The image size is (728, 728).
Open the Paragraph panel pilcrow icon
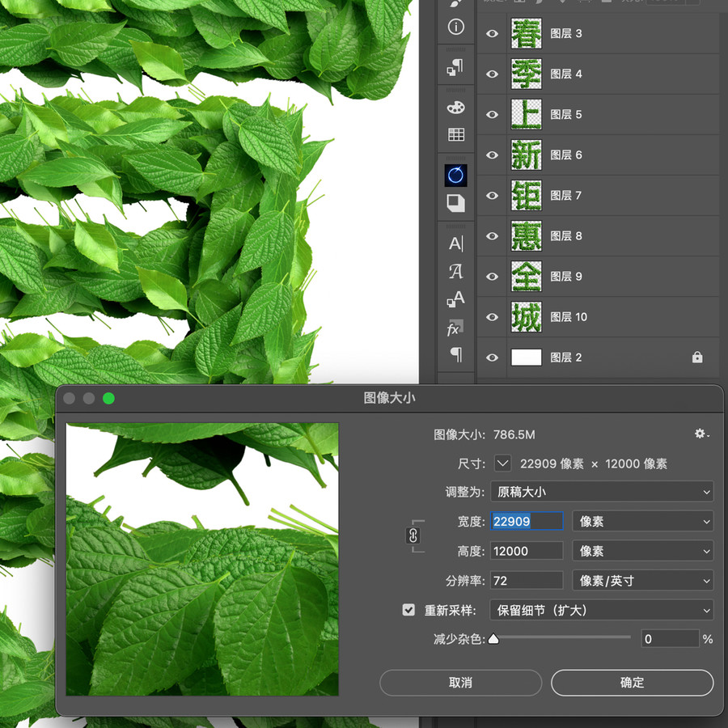(456, 355)
